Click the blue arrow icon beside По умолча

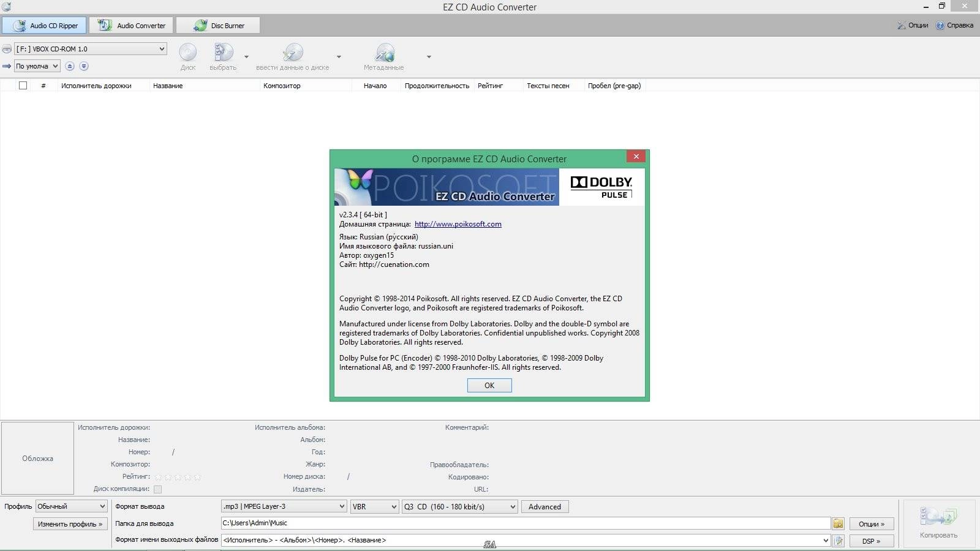point(7,66)
